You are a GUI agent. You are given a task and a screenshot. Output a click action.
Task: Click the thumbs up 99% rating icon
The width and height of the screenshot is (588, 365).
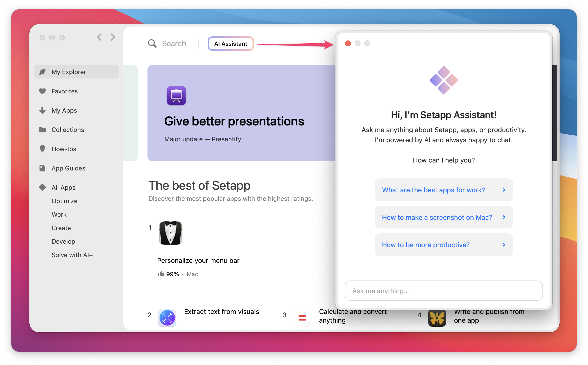tap(161, 274)
